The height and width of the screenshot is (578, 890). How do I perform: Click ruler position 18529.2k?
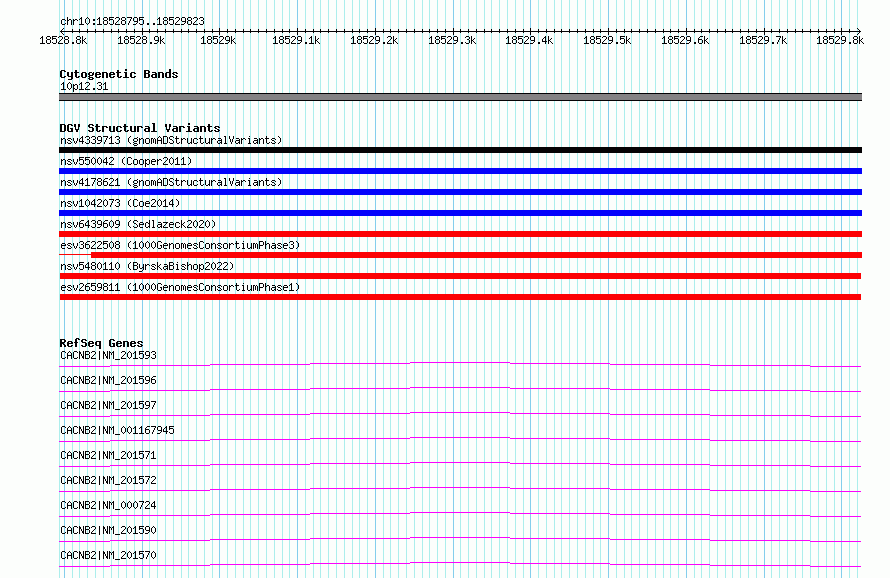374,40
